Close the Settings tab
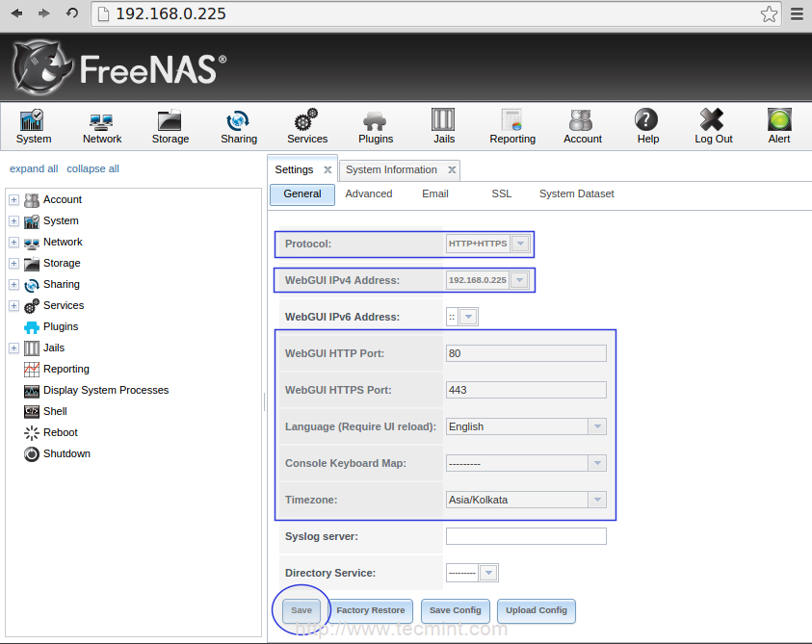Viewport: 812px width, 644px height. (327, 169)
